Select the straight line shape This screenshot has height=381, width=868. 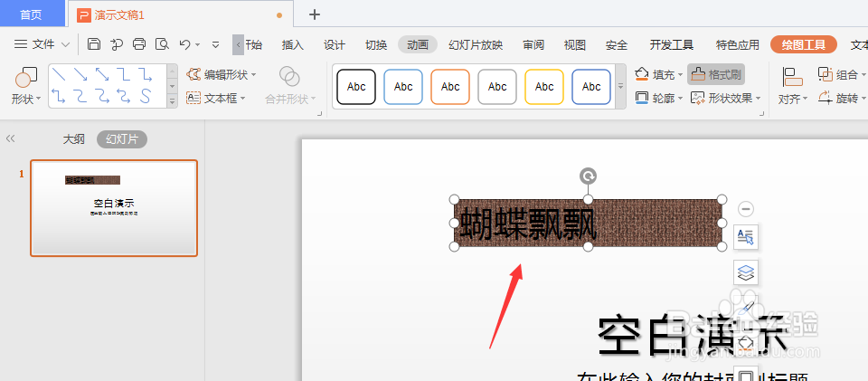59,74
